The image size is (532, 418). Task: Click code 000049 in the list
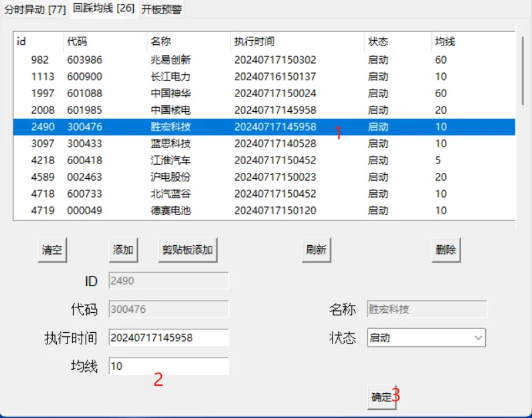coord(84,210)
